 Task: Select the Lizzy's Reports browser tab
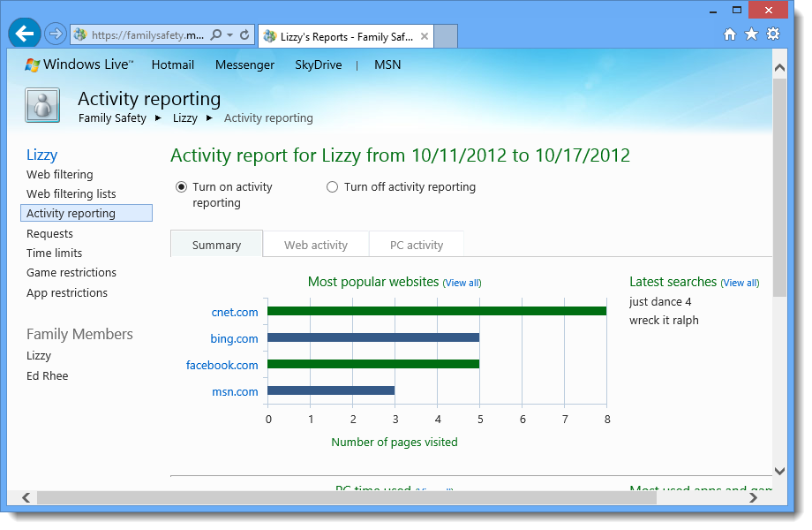coord(345,36)
